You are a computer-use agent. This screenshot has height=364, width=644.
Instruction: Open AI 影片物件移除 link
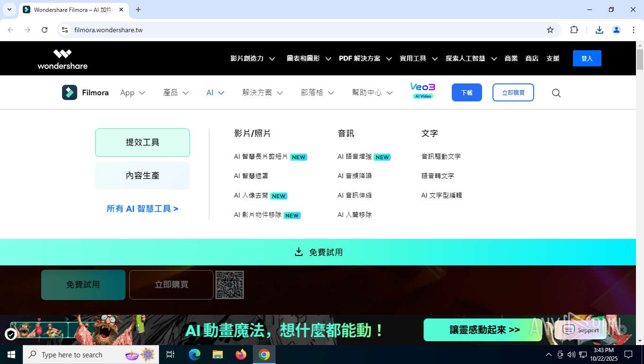pos(267,215)
